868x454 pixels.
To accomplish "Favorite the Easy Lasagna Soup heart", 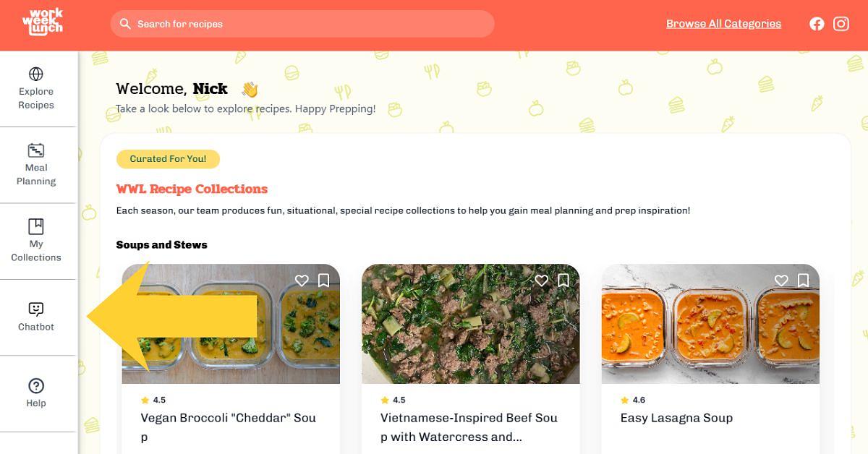I will 781,280.
